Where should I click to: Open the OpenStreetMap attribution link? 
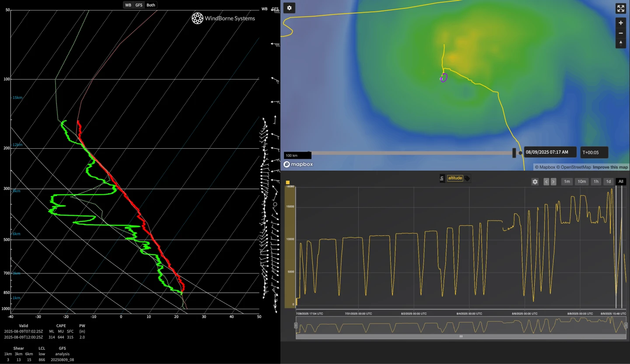tap(574, 167)
